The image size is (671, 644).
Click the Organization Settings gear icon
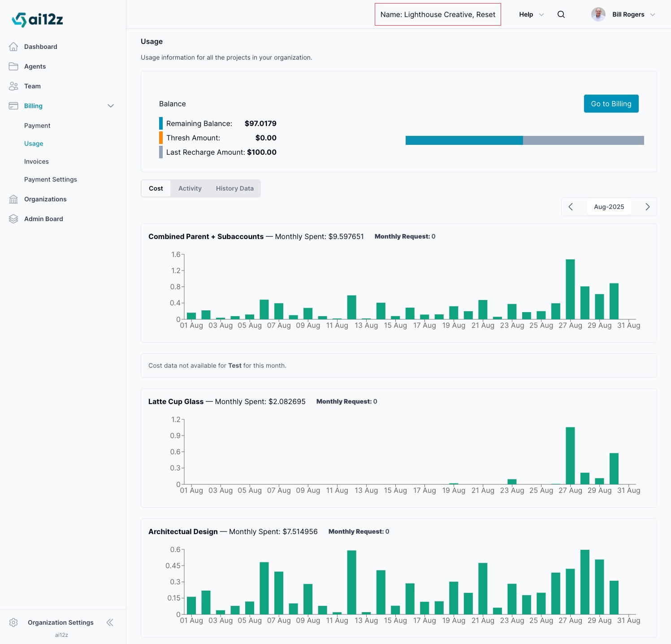[x=13, y=622]
